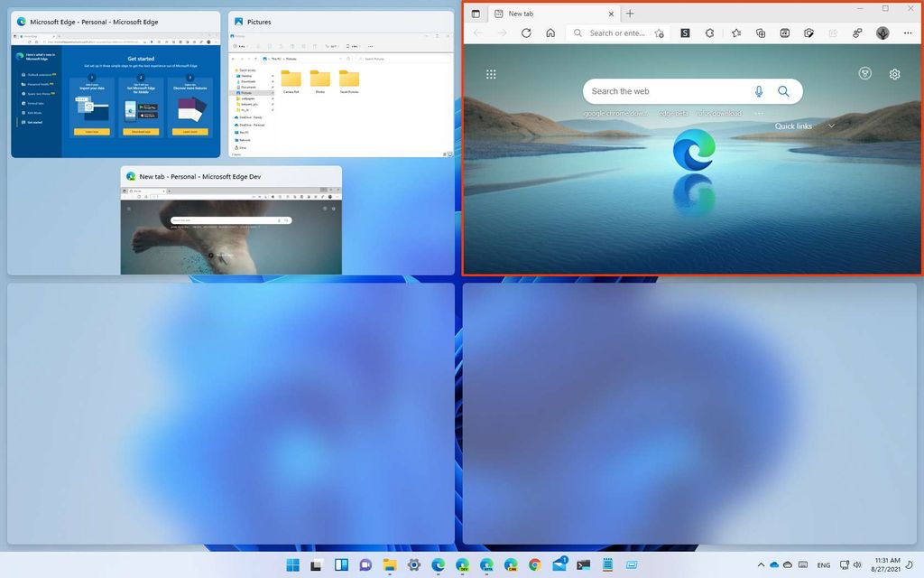The image size is (924, 578).
Task: Start a web capture from the toolbar
Action: pyautogui.click(x=809, y=33)
